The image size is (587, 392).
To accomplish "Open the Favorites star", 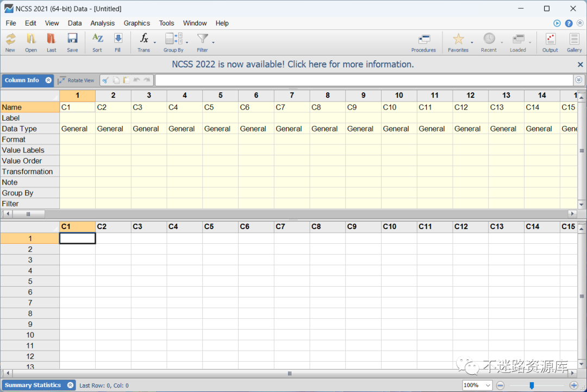I will pos(458,42).
